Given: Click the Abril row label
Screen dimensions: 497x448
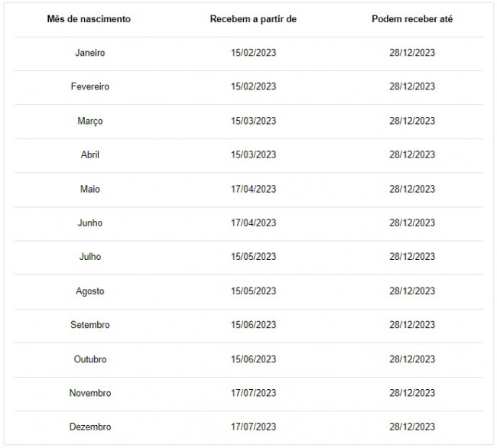Looking at the screenshot, I should coord(90,154).
